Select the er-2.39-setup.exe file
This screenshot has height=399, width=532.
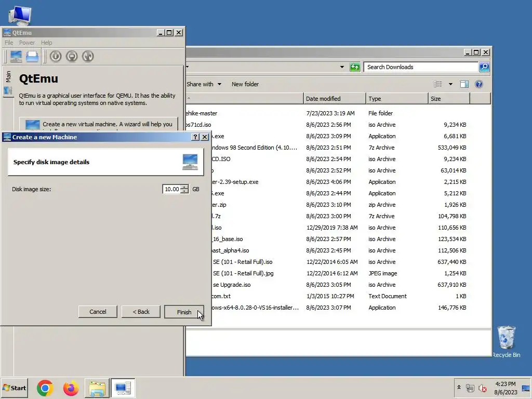point(235,182)
